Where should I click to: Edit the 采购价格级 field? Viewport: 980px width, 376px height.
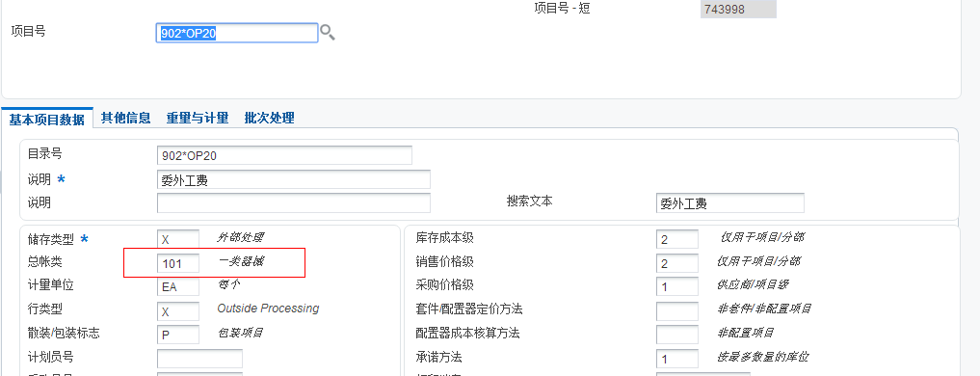[x=677, y=286]
